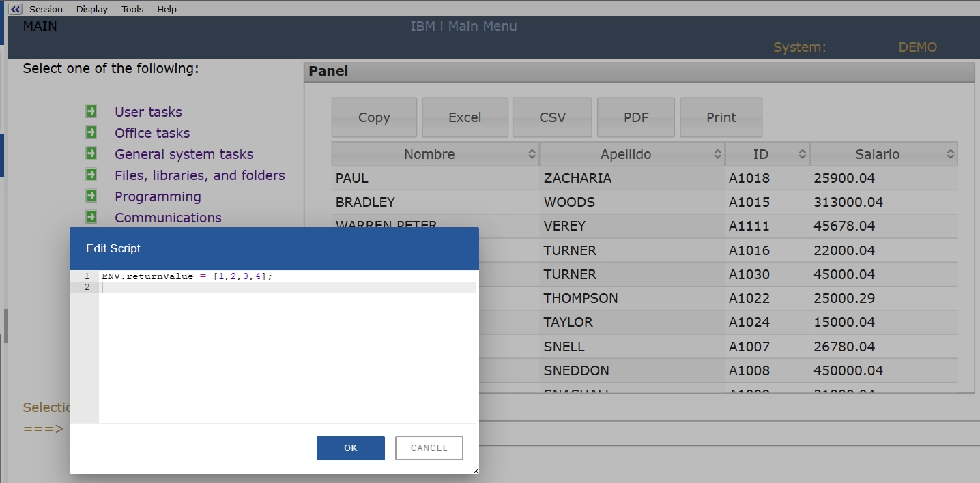Click the green arrow beside General system tasks
The width and height of the screenshot is (980, 483).
[x=91, y=153]
